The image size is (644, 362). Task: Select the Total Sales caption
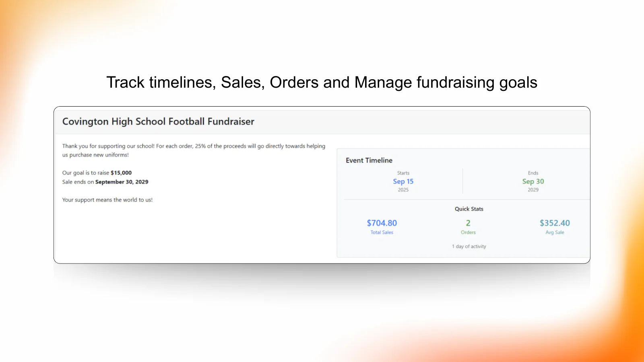(381, 232)
